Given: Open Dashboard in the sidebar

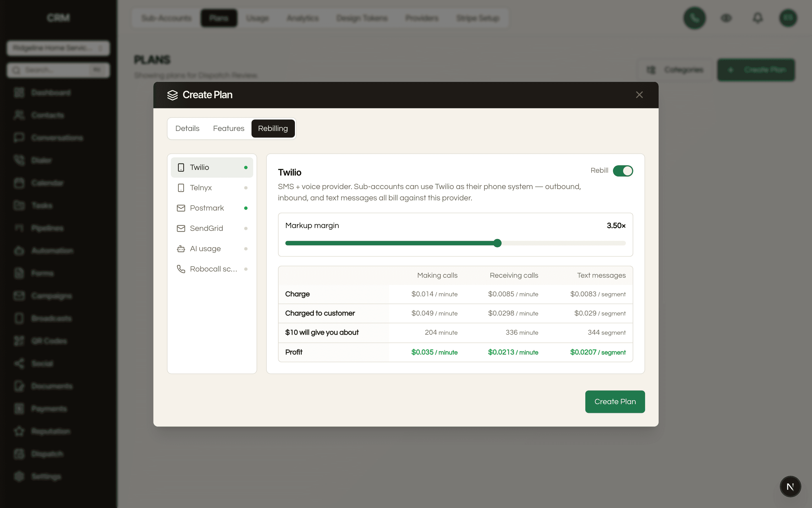Looking at the screenshot, I should 58,92.
